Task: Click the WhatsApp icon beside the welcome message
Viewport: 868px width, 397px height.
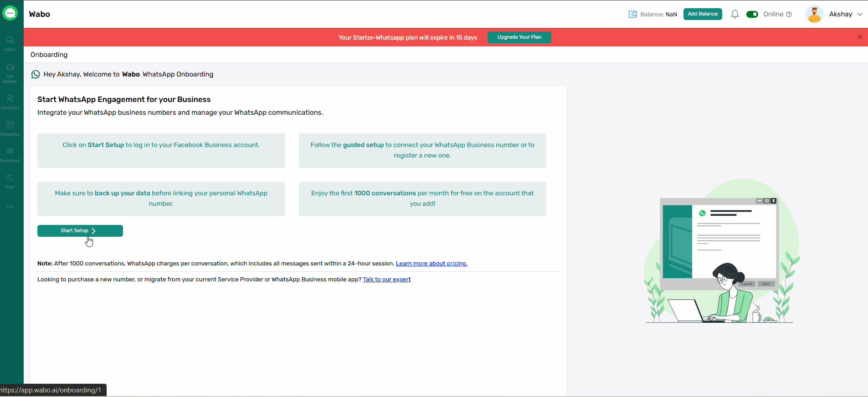Action: [36, 74]
